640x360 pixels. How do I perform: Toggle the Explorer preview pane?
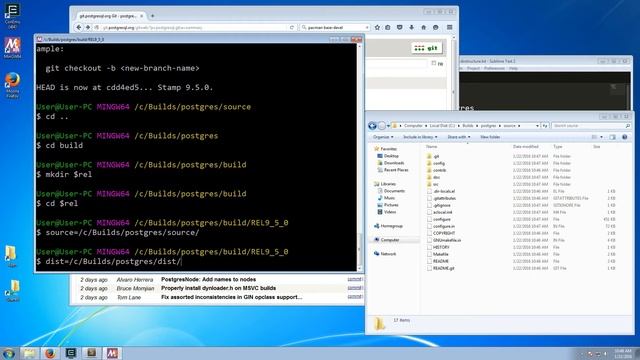click(612, 137)
